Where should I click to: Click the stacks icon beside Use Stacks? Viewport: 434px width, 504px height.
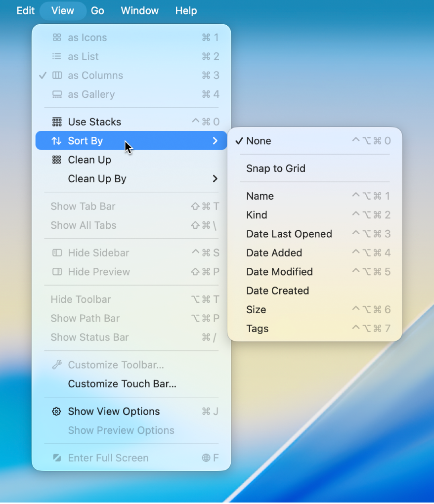point(57,122)
